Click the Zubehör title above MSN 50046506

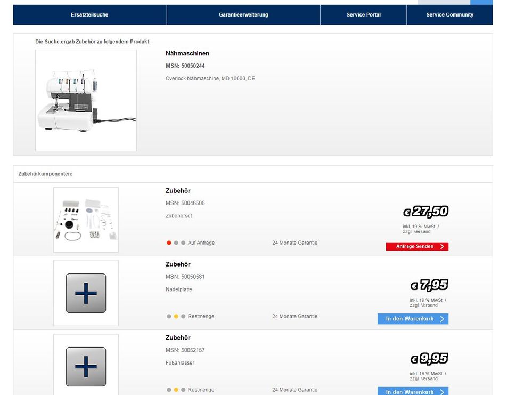point(178,191)
